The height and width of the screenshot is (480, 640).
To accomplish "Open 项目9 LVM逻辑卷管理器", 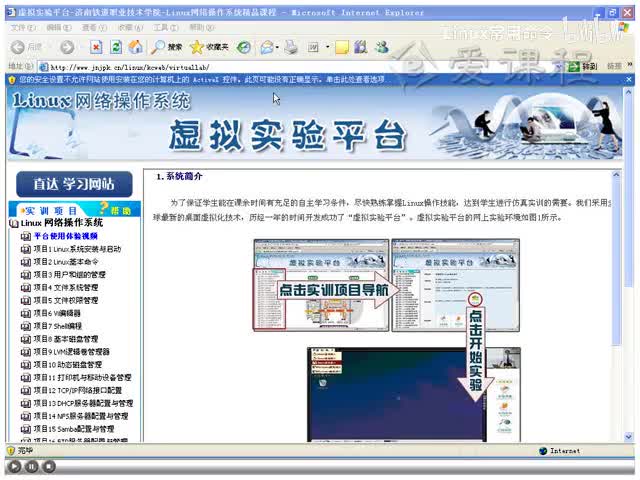I will (x=71, y=352).
